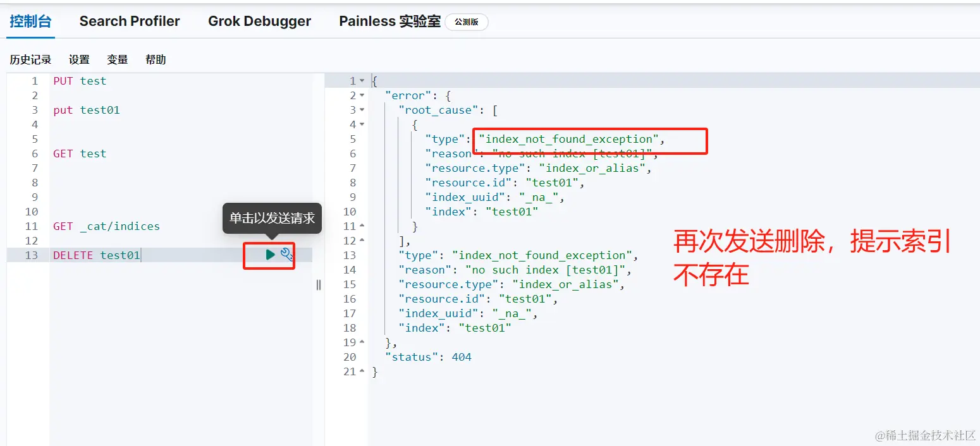Click "status": 404 on output line 20
Screen dimensions: 980x446
pyautogui.click(x=428, y=357)
